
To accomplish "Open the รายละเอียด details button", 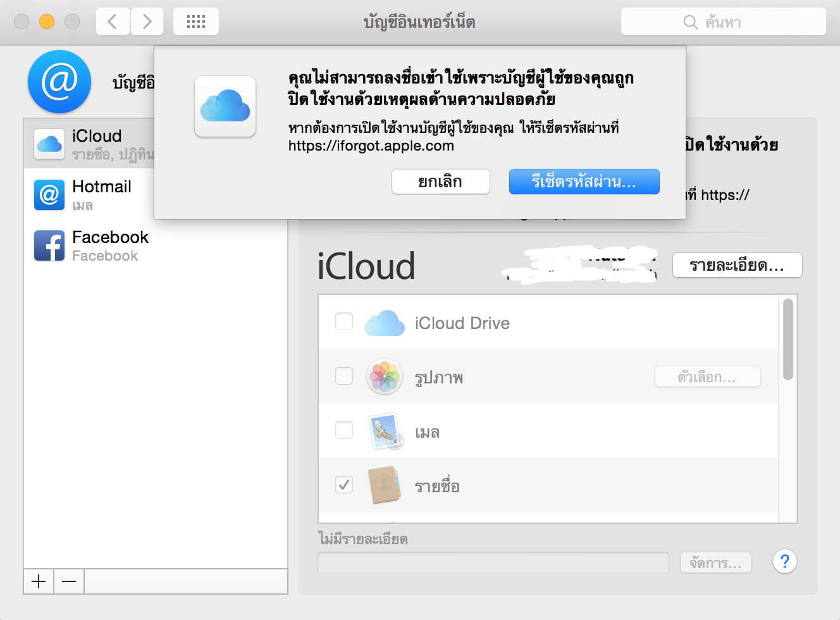I will (x=738, y=265).
